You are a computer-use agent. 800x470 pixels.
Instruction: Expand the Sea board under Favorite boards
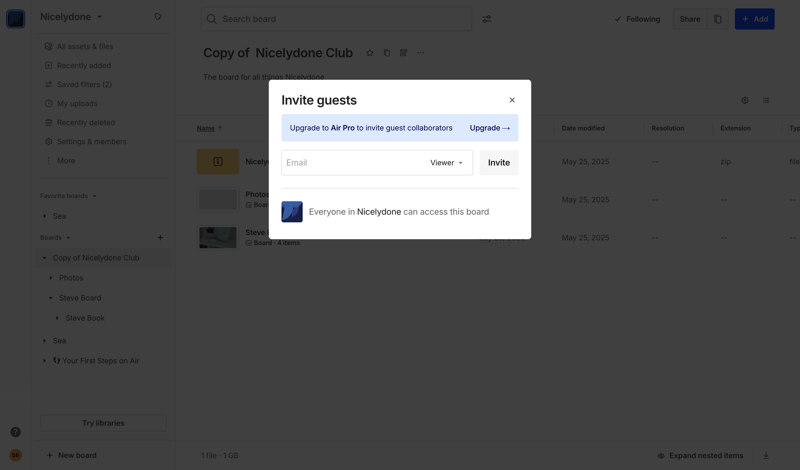44,216
